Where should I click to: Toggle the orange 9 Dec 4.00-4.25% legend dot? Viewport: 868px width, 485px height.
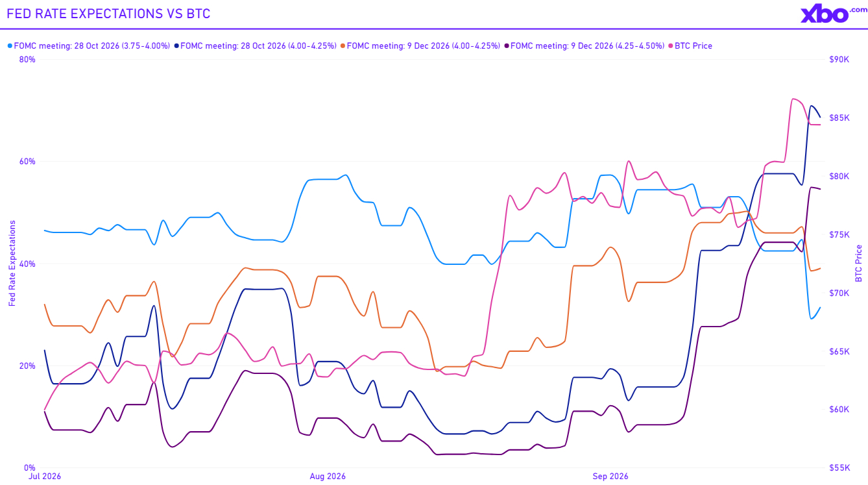coord(343,46)
